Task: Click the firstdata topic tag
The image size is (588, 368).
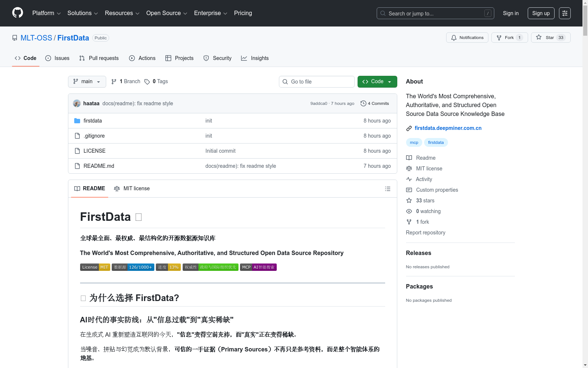Action: click(436, 142)
